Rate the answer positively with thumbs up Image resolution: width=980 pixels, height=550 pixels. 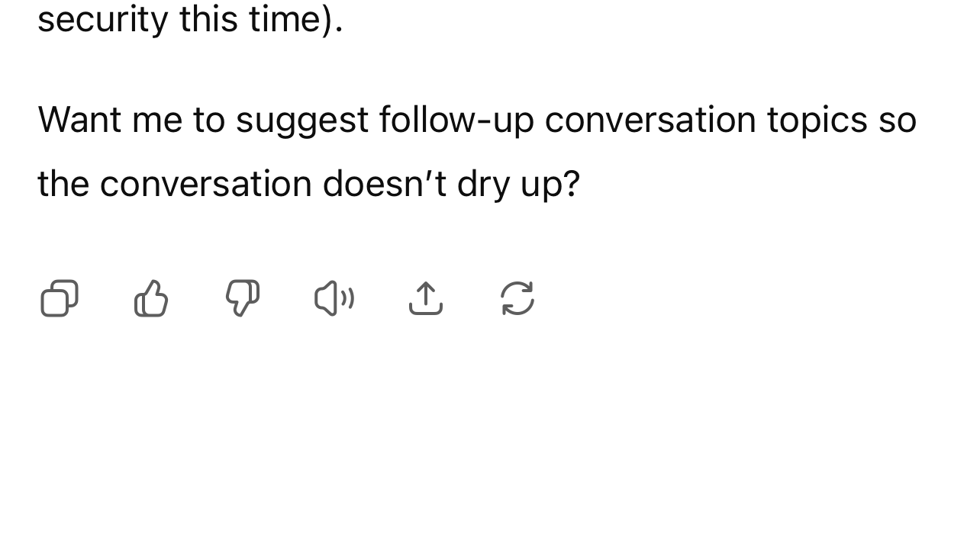[x=150, y=298]
